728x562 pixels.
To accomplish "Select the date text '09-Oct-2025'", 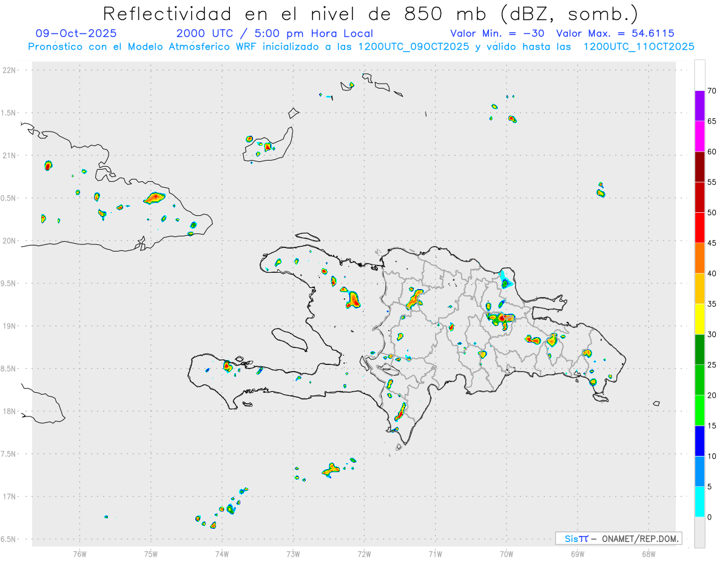I will (x=76, y=33).
